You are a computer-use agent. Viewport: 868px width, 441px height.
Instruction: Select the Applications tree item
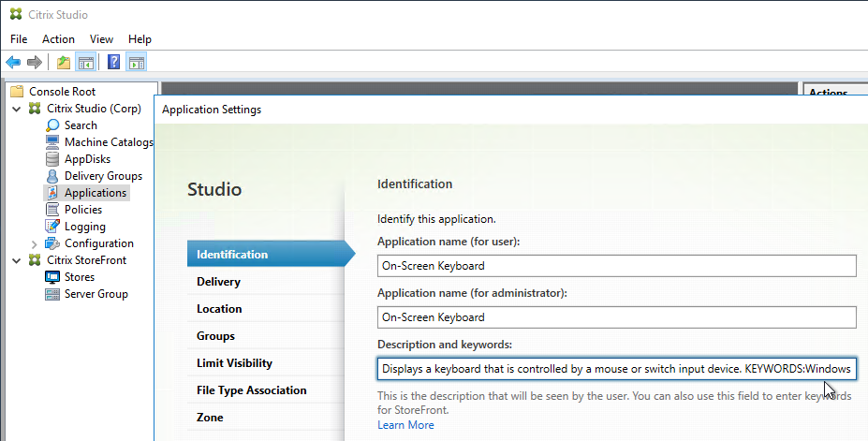tap(96, 193)
